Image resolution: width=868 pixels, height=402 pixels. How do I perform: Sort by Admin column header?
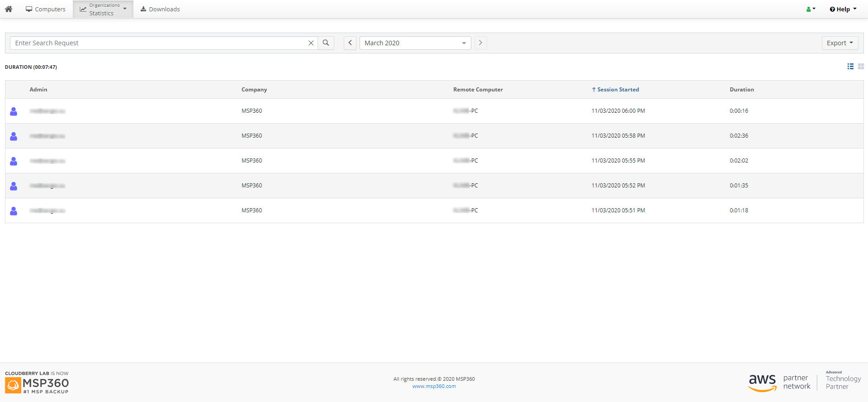[x=38, y=90]
